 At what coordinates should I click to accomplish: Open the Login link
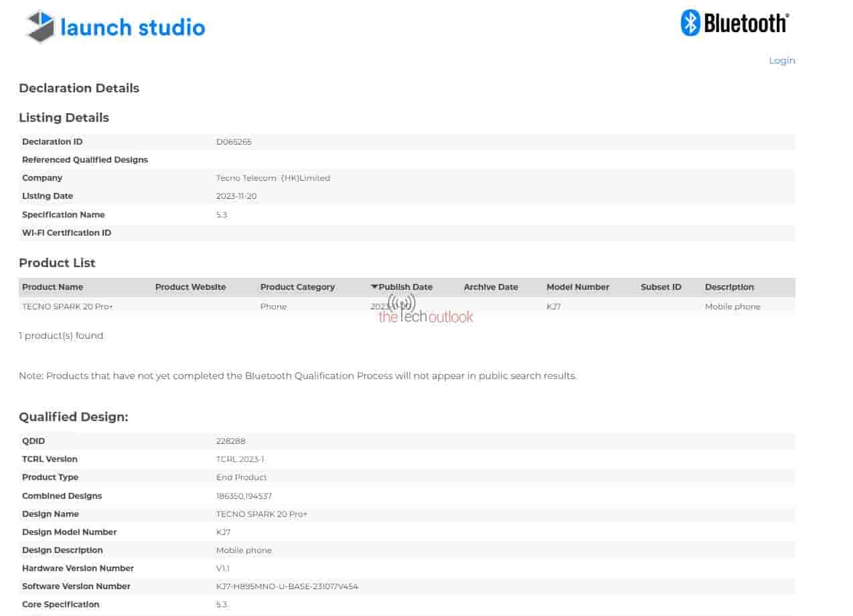(x=781, y=60)
